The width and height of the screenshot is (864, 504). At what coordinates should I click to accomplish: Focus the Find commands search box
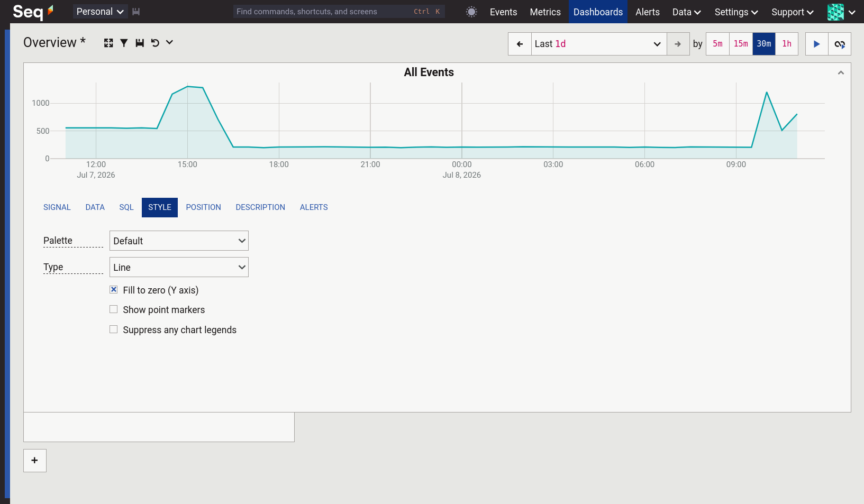[x=339, y=12]
